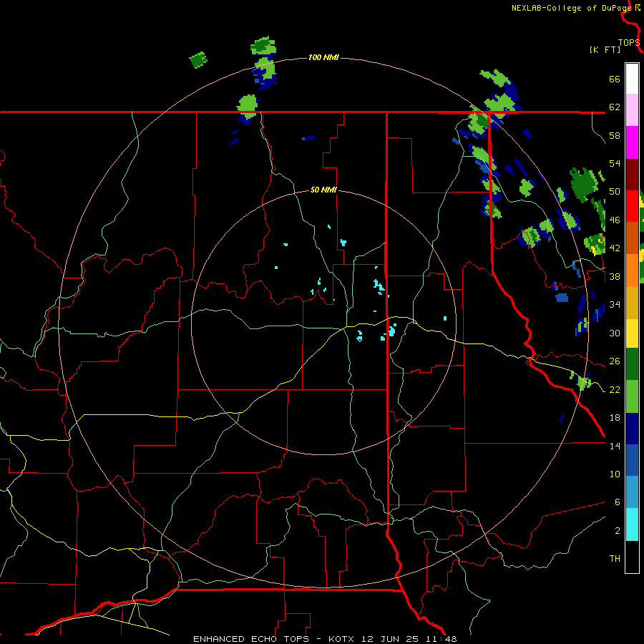Viewport: 644px width, 644px height.
Task: Click the 34 value on the legend
Action: [615, 305]
